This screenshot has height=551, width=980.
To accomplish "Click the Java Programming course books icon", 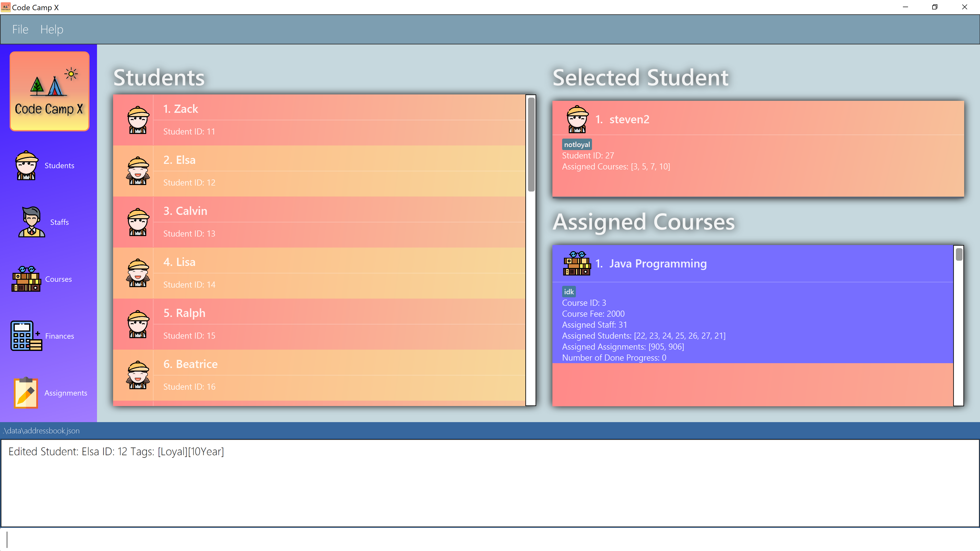I will pyautogui.click(x=577, y=263).
